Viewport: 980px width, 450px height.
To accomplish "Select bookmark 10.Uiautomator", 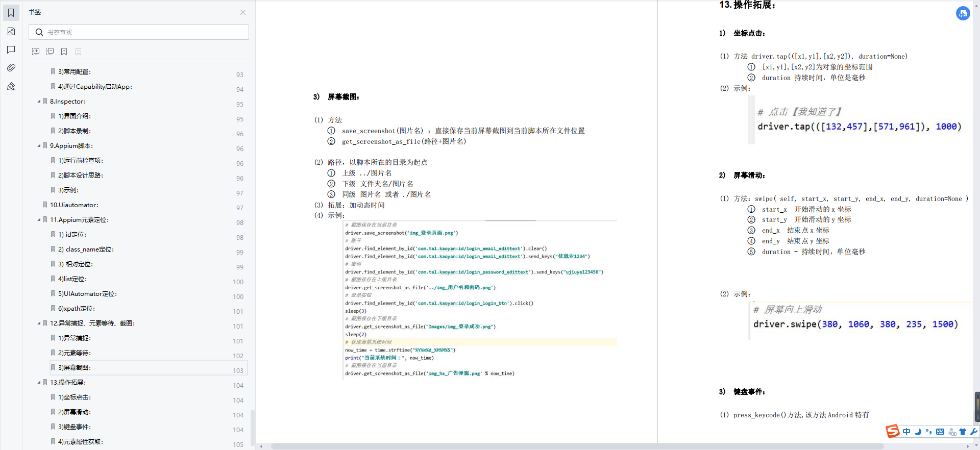I will coord(74,205).
